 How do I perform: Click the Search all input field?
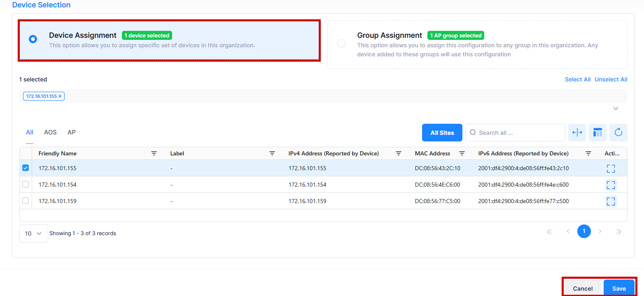515,132
